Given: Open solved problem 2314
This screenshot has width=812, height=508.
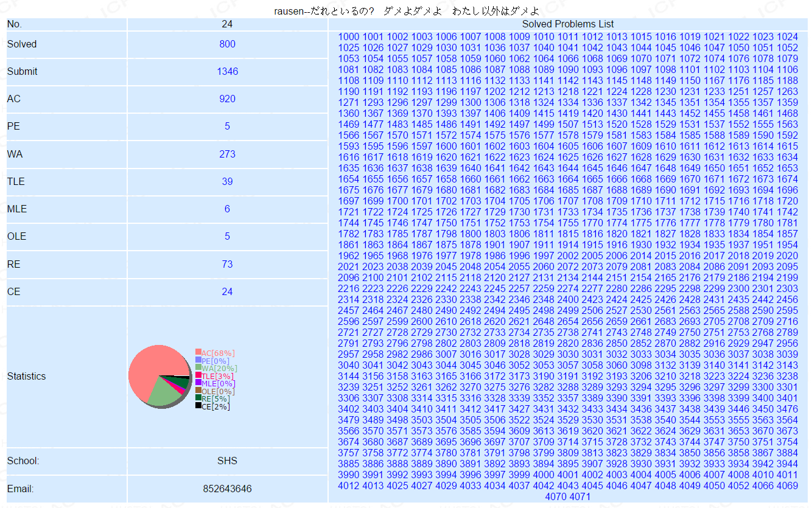Looking at the screenshot, I should (x=349, y=299).
